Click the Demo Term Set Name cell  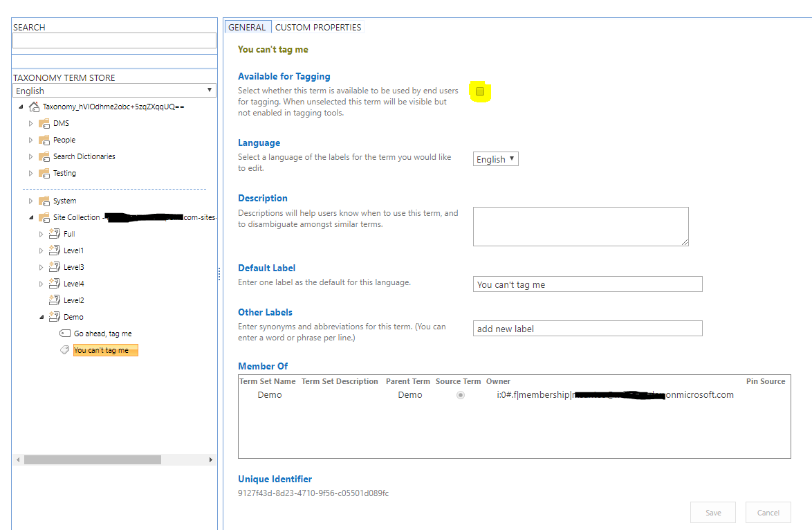tap(270, 395)
